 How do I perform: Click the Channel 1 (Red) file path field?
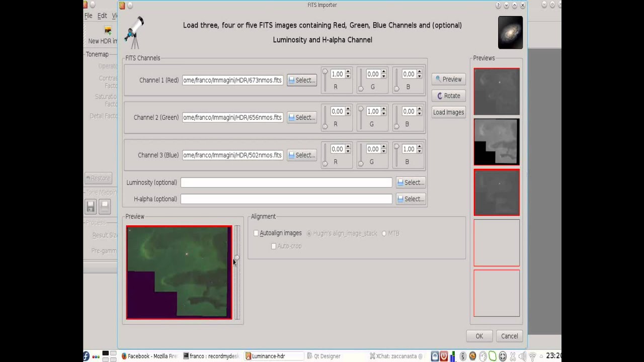232,80
